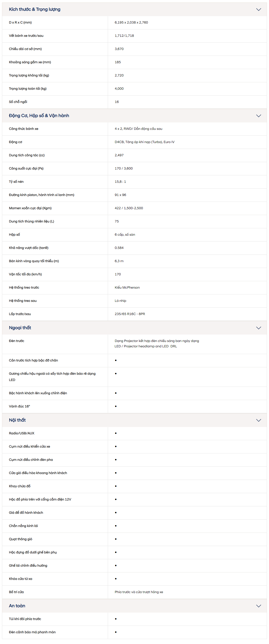Viewport: 269px width, 644px height.
Task: Collapse the Kích thước & Trọng lượng chevron
Action: [258, 9]
